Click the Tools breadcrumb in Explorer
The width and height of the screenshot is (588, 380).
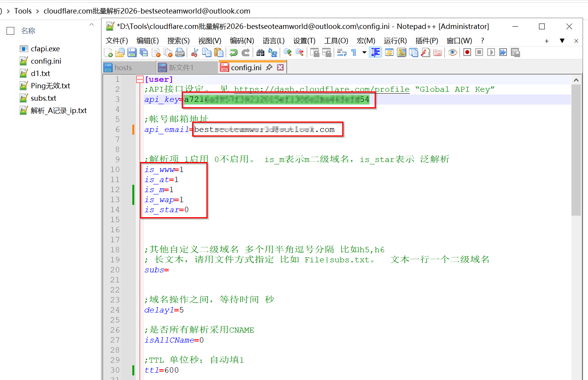coord(23,11)
